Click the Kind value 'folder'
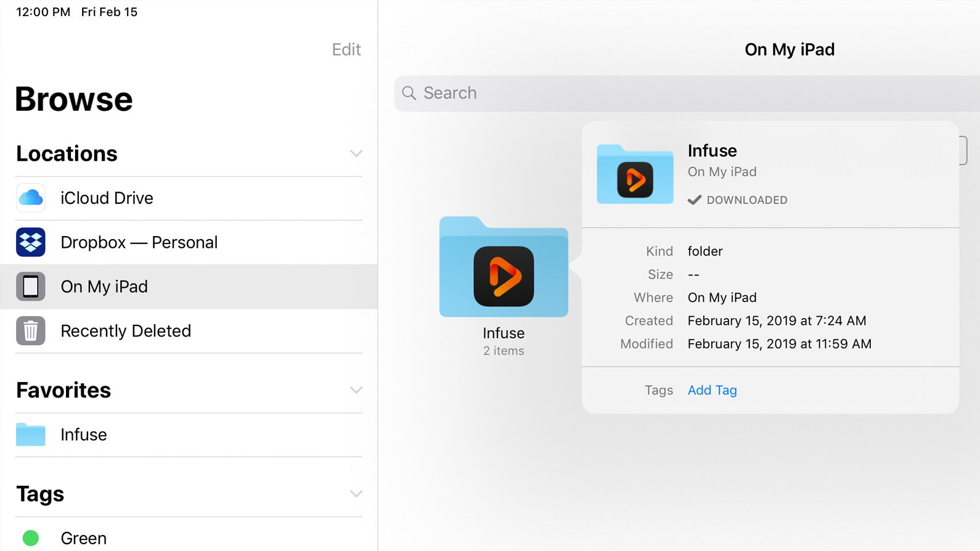The width and height of the screenshot is (980, 551). pos(705,251)
